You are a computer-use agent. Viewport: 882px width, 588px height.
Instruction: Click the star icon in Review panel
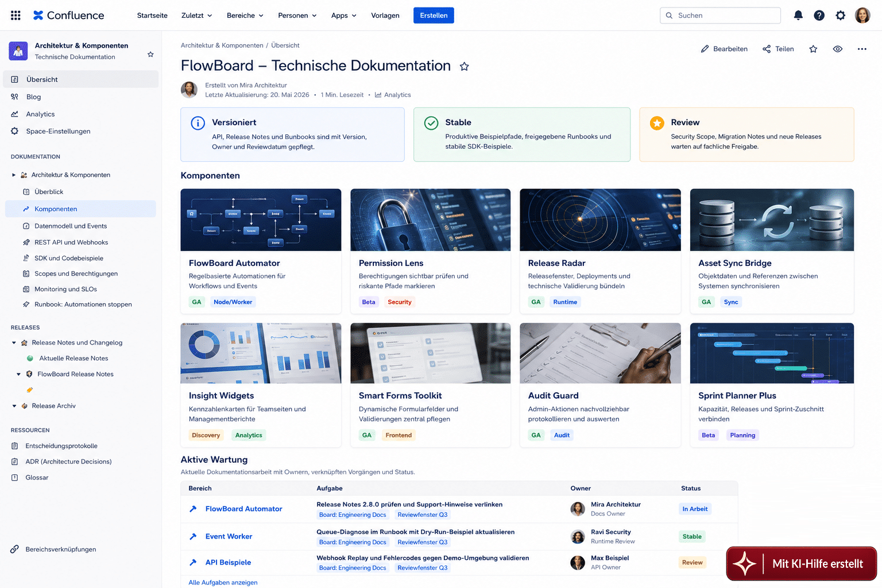[657, 123]
